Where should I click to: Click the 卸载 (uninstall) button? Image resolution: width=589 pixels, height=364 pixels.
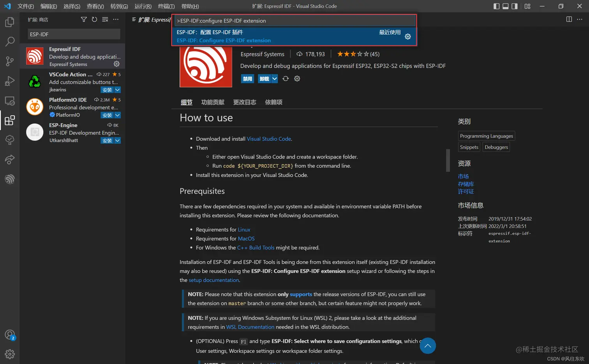[265, 79]
